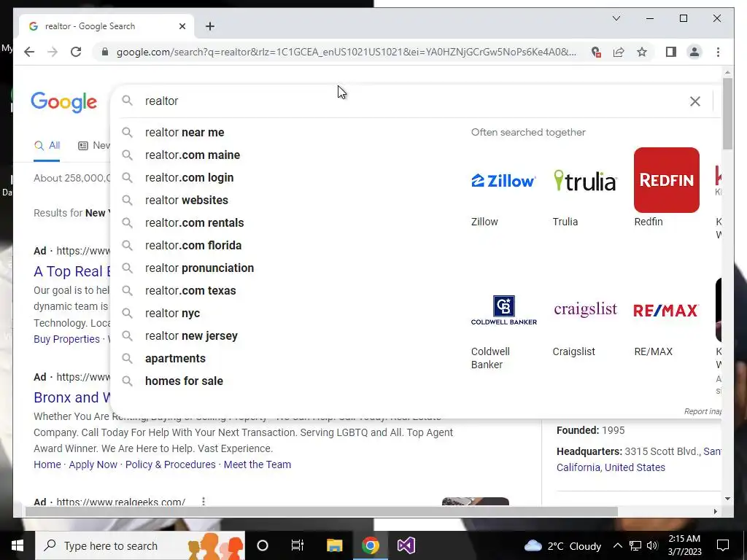Click the scrollbar down arrow
747x560 pixels.
pos(727,499)
